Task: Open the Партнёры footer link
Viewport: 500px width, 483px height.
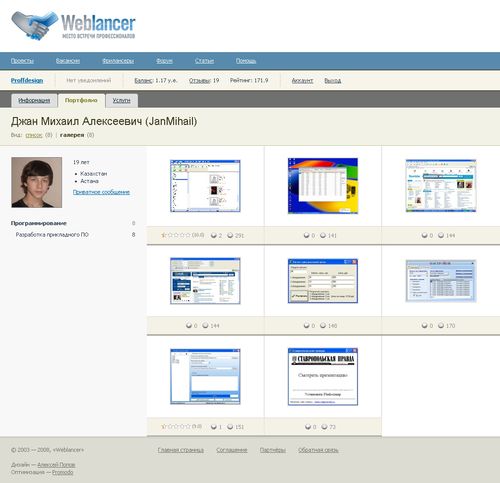Action: coord(273,450)
